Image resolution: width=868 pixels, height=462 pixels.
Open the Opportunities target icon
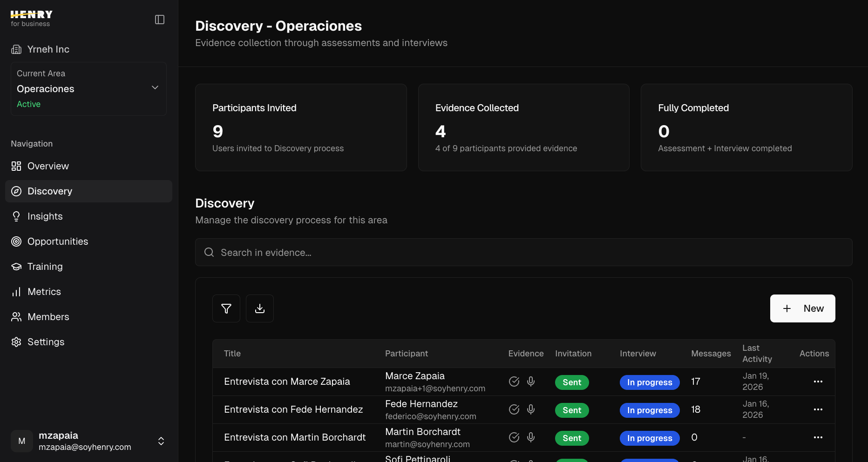pos(16,241)
